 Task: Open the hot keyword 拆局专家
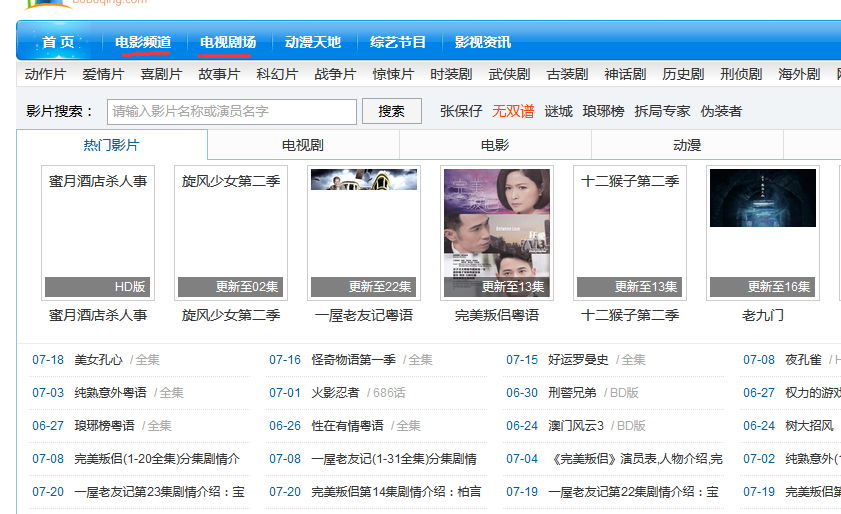coord(662,111)
